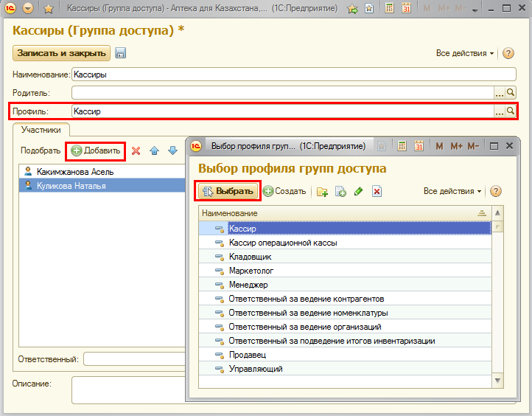Select 'Кладовщик' profile in the list
Viewport: 532px width, 416px height.
[x=251, y=257]
